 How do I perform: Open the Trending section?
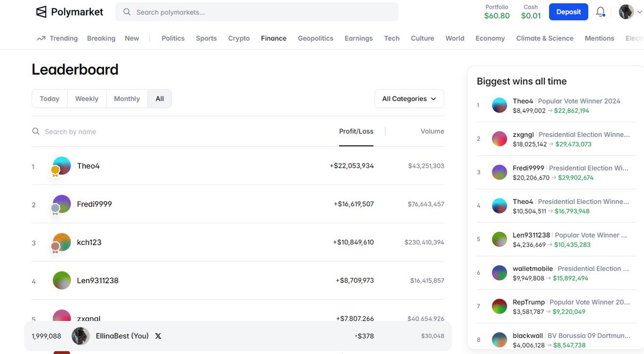63,38
